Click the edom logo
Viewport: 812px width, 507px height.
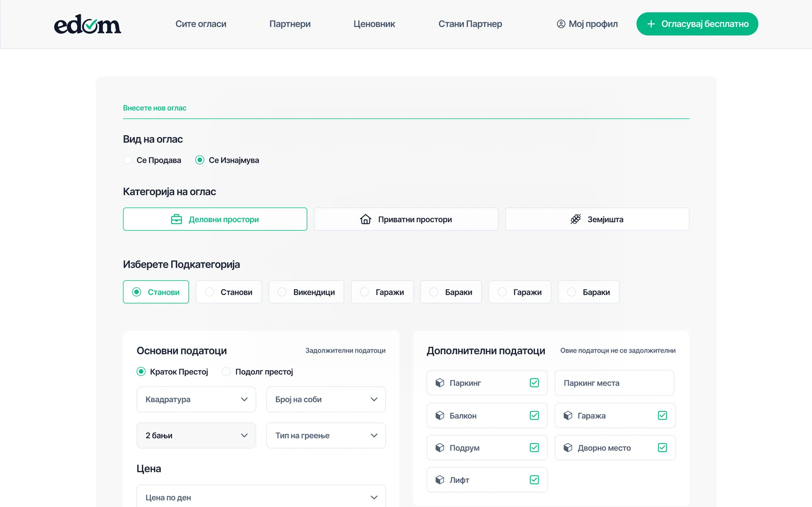click(88, 24)
